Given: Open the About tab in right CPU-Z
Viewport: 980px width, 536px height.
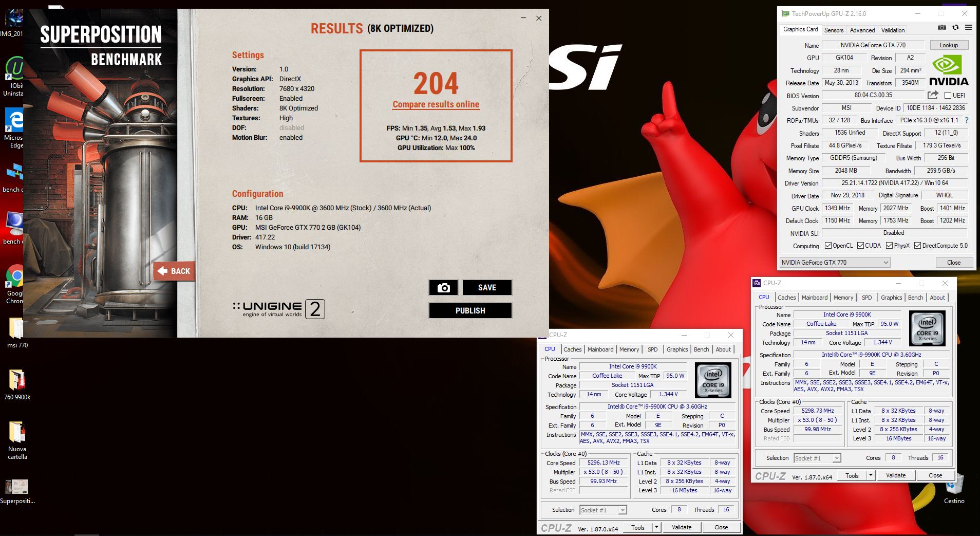Looking at the screenshot, I should (937, 298).
